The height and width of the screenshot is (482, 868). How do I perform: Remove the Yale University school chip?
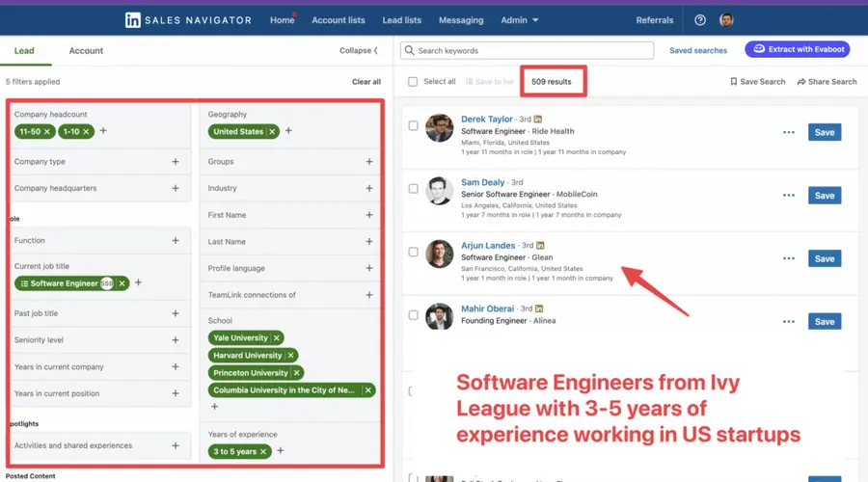click(276, 337)
